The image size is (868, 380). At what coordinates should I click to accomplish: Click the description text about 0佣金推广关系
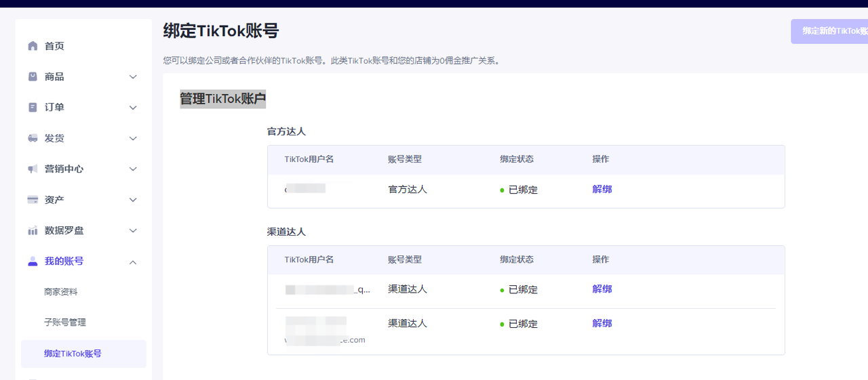[x=333, y=60]
